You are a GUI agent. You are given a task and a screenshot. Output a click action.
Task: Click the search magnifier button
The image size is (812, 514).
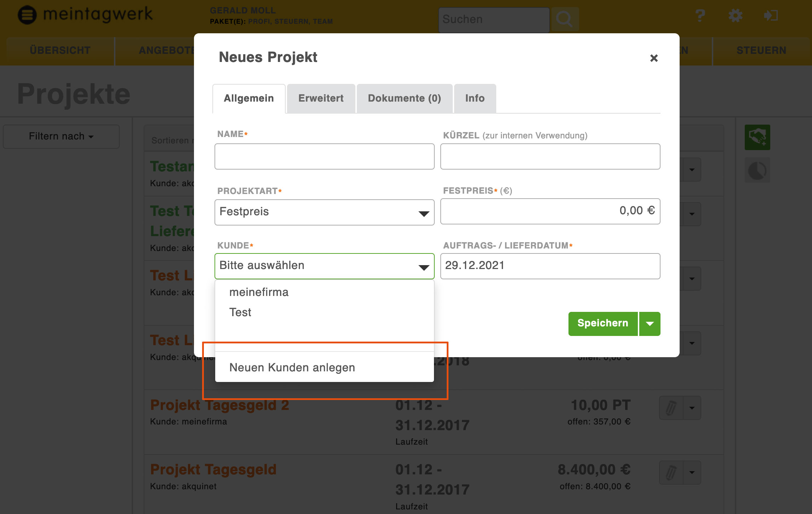[565, 19]
